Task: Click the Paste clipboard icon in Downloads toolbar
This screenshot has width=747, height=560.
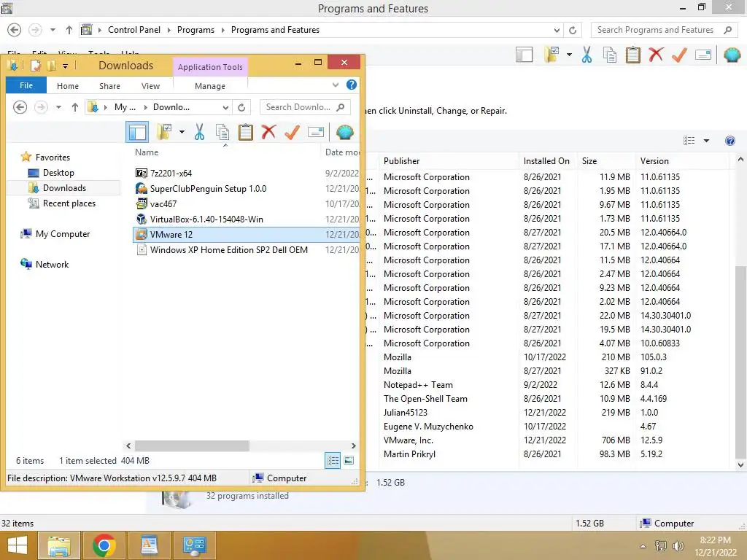Action: [x=245, y=132]
